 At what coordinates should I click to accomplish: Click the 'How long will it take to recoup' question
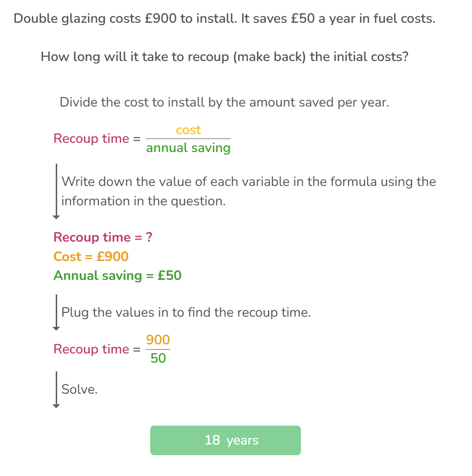click(224, 57)
